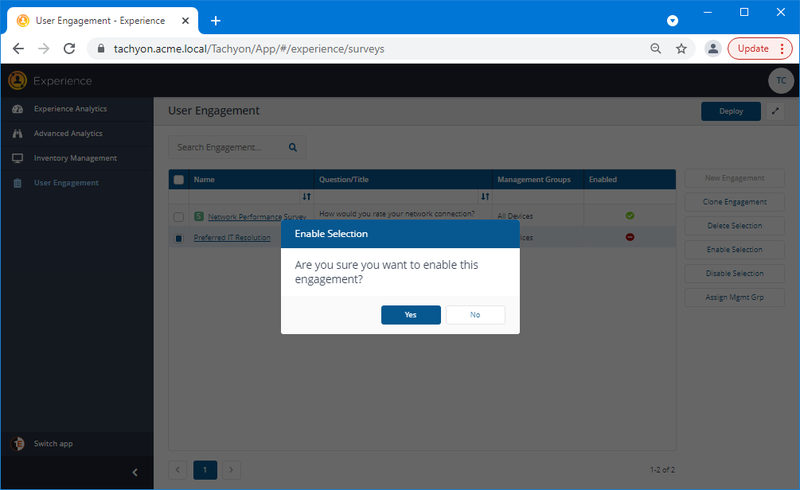Screen dimensions: 800x490
Task: Click the Deploy button
Action: (x=731, y=111)
